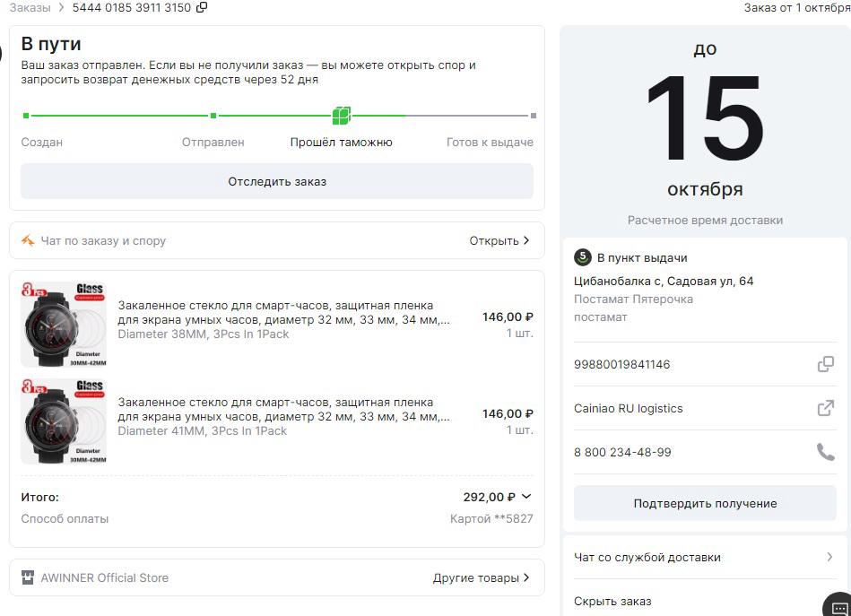851x616 pixels.
Task: Click the Pyaterochka pickup point icon
Action: (583, 258)
